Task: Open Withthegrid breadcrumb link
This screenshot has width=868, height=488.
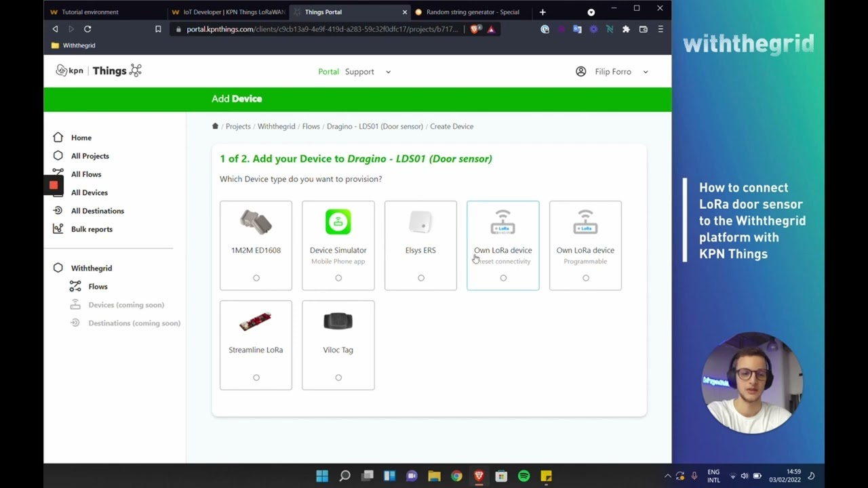Action: [276, 126]
